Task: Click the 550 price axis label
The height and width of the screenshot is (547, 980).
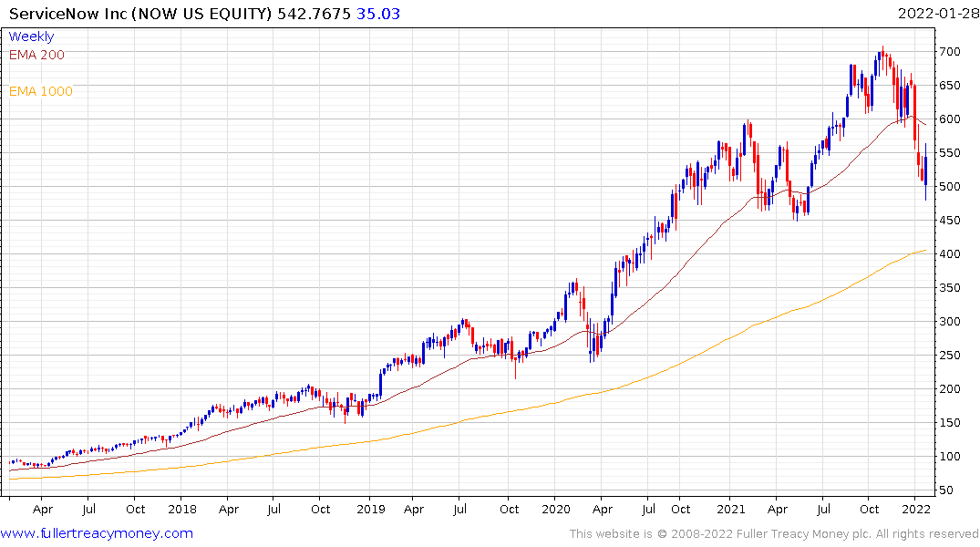Action: [949, 153]
